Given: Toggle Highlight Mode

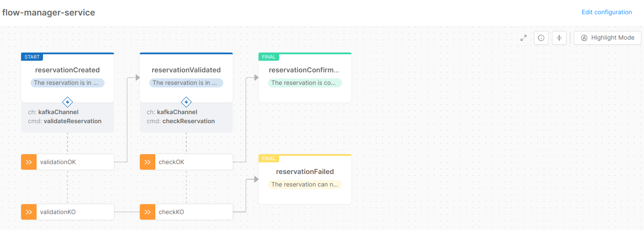Looking at the screenshot, I should [x=607, y=38].
